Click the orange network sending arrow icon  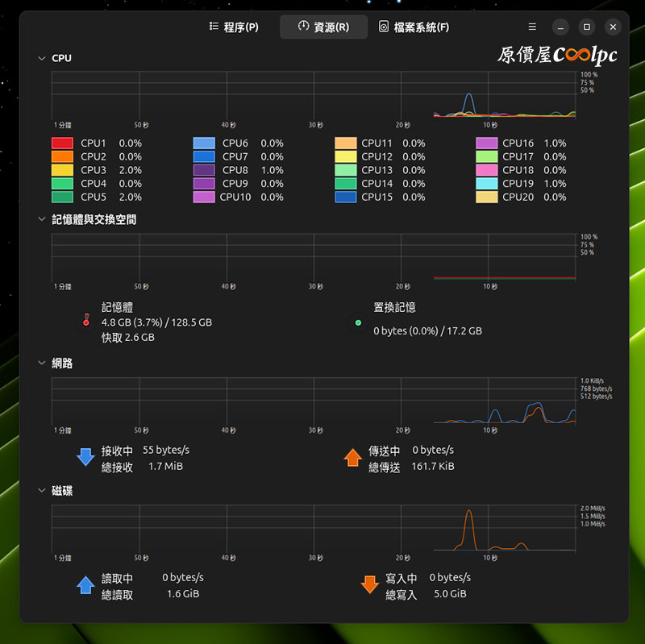(352, 458)
